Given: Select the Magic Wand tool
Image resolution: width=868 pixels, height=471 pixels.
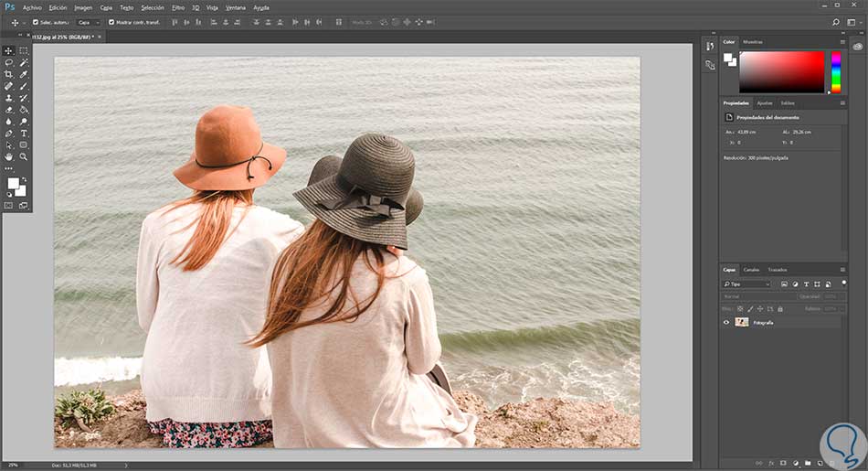Looking at the screenshot, I should 24,63.
